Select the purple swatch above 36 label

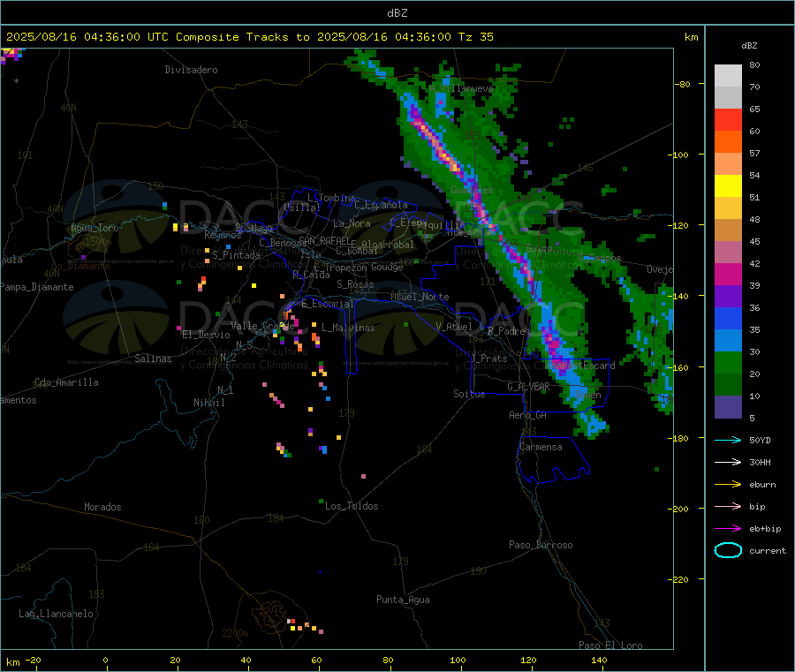[x=728, y=297]
